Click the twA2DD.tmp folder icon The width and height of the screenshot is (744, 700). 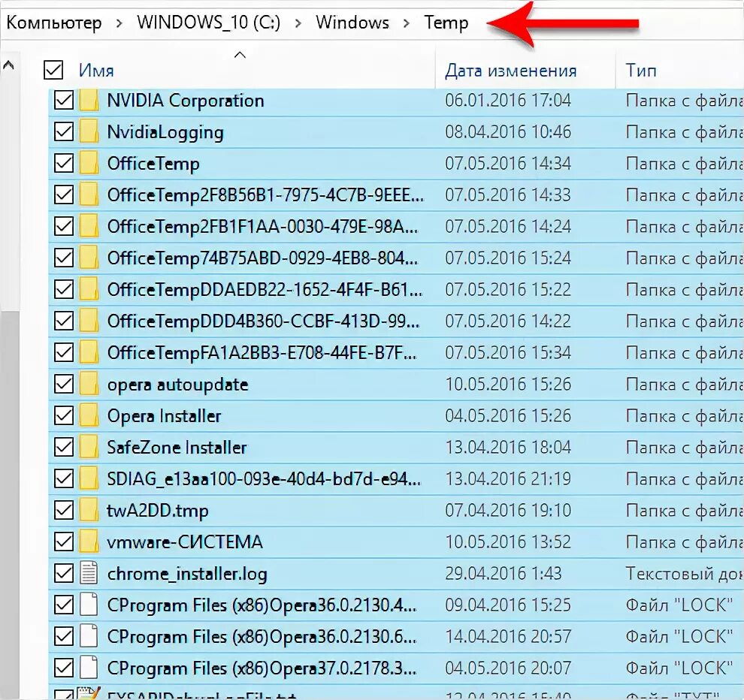(89, 510)
